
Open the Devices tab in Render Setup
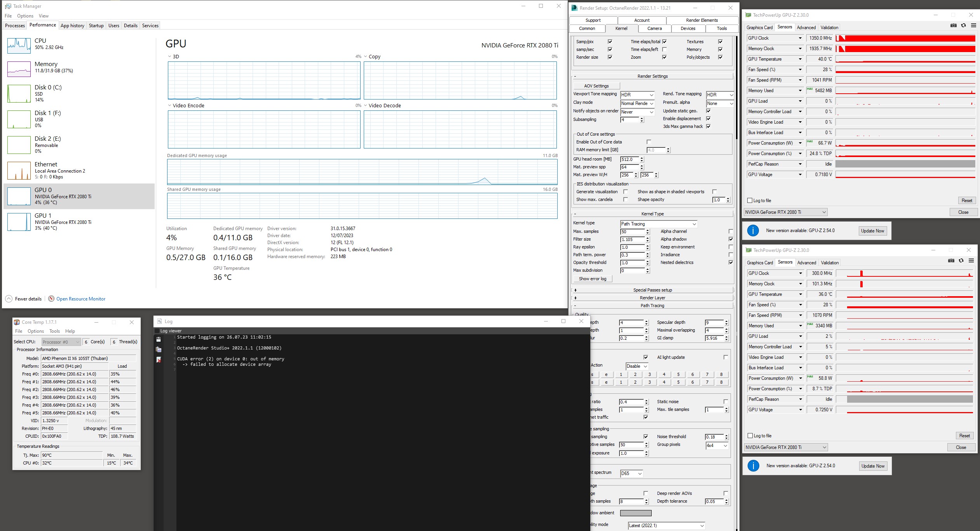point(688,28)
